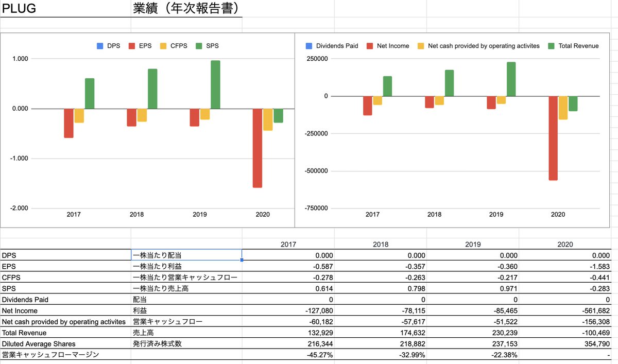The height and width of the screenshot is (364, 618).
Task: Select the operating cash flow value -57,617
Action: coord(381,322)
